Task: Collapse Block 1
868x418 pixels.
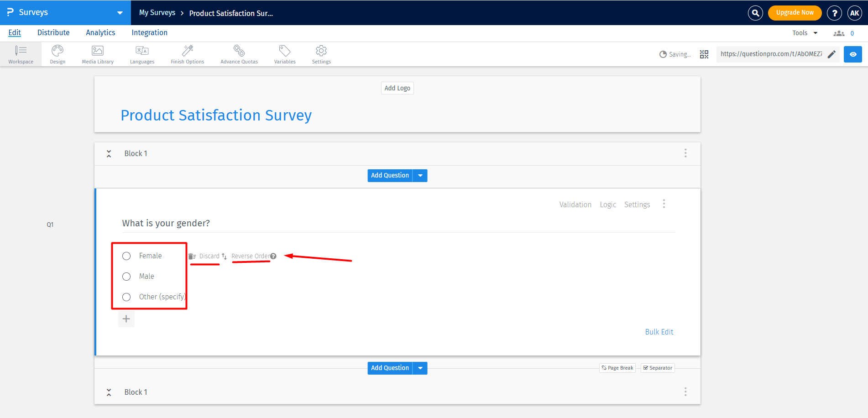Action: tap(109, 153)
